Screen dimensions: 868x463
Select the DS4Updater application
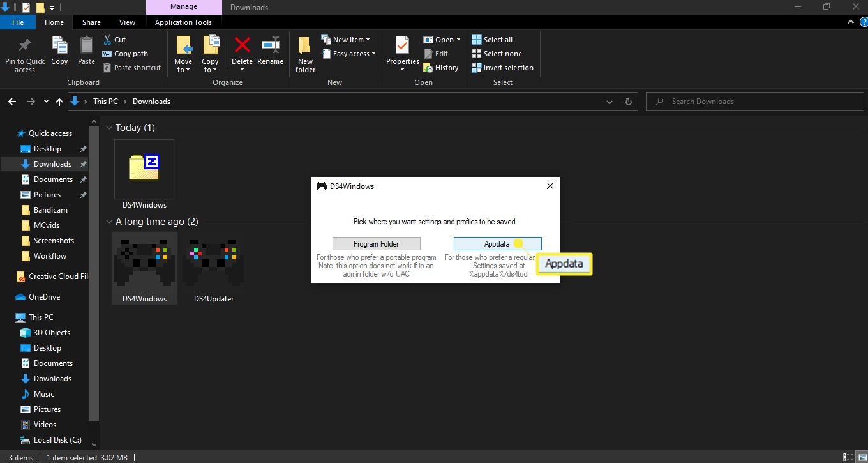coord(214,268)
